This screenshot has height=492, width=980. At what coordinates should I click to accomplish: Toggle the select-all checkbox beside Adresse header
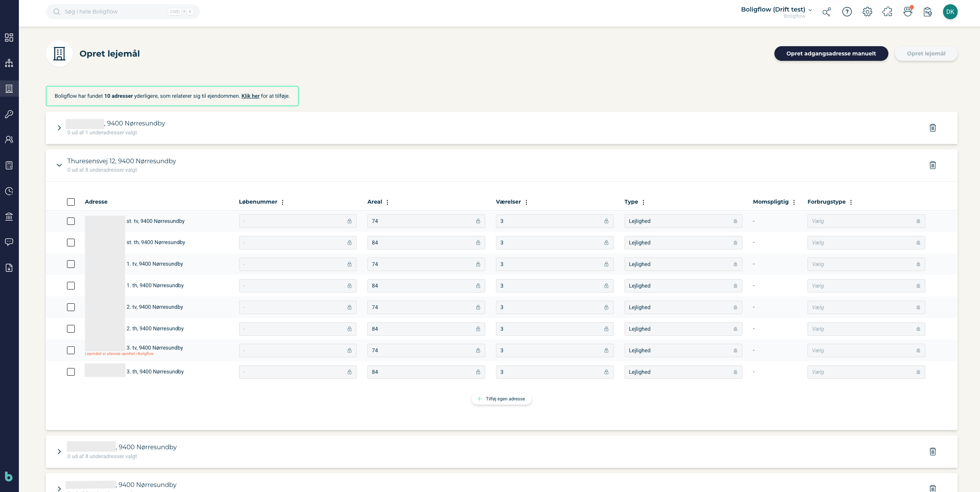pos(71,202)
